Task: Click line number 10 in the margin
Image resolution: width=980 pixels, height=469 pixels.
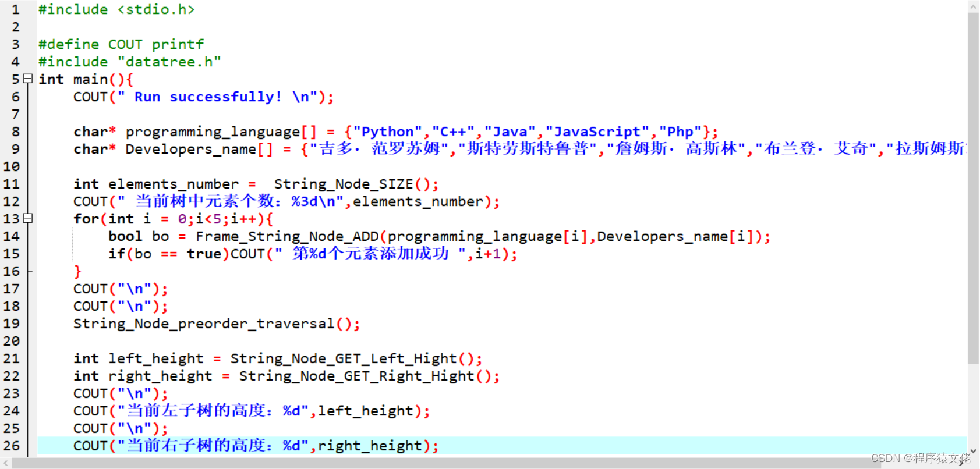Action: 12,167
